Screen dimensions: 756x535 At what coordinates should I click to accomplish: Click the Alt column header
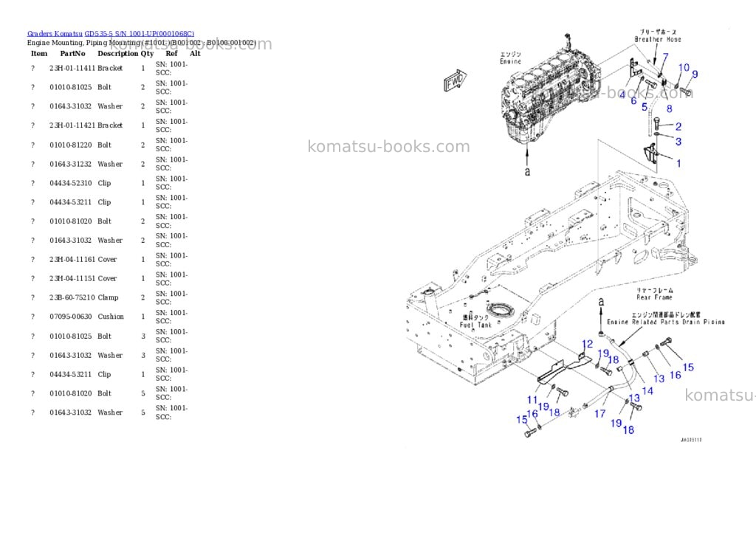195,53
